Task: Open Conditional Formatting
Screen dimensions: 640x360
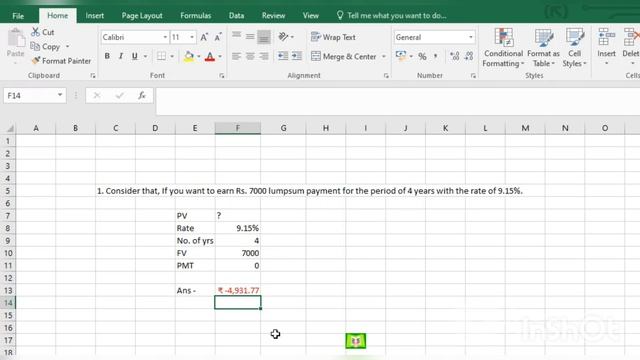Action: tap(503, 47)
